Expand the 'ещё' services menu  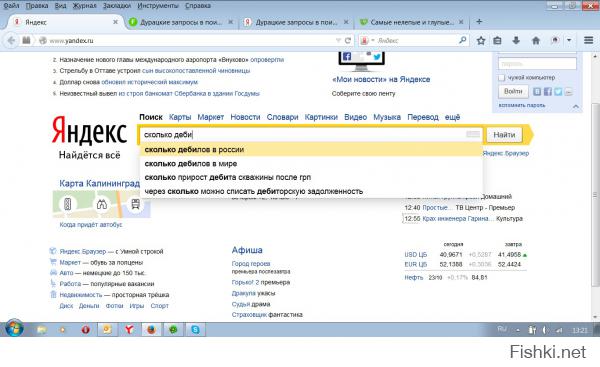point(452,117)
